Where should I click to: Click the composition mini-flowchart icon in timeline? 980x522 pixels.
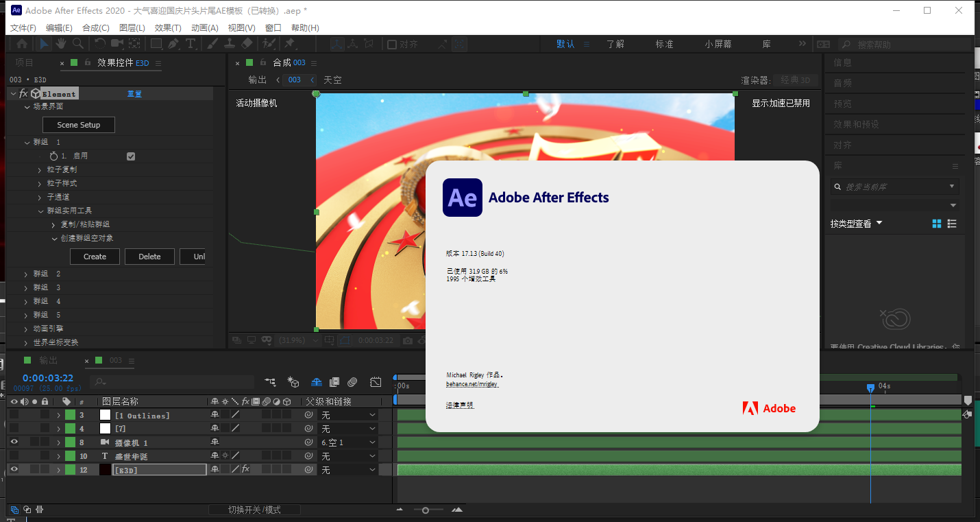coord(271,382)
